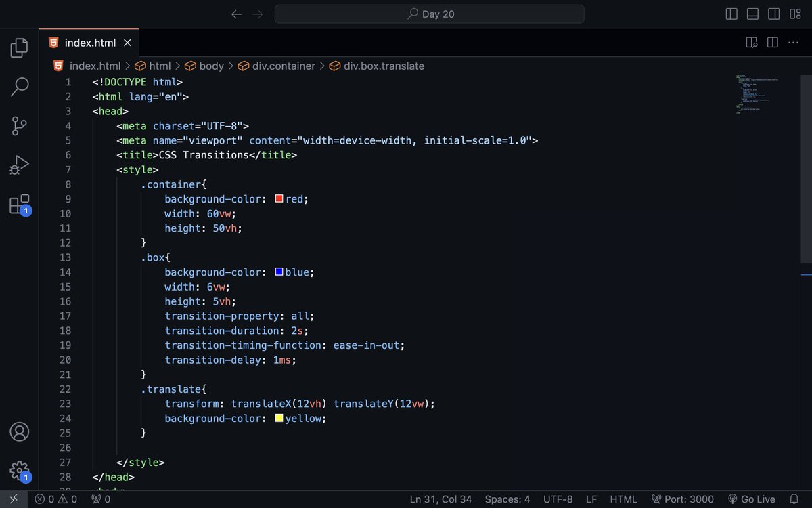Select language mode HTML

(623, 499)
